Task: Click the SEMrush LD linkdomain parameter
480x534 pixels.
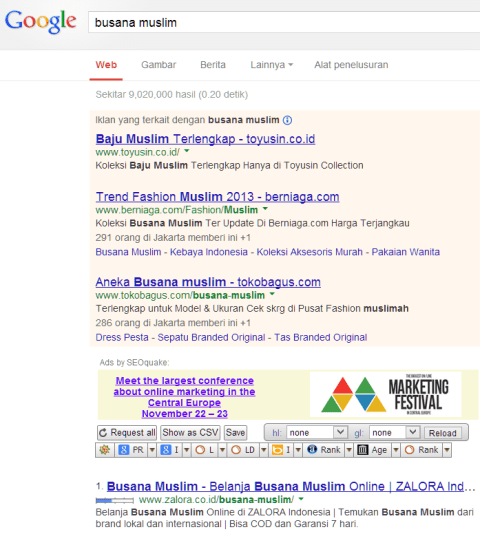Action: (243, 450)
